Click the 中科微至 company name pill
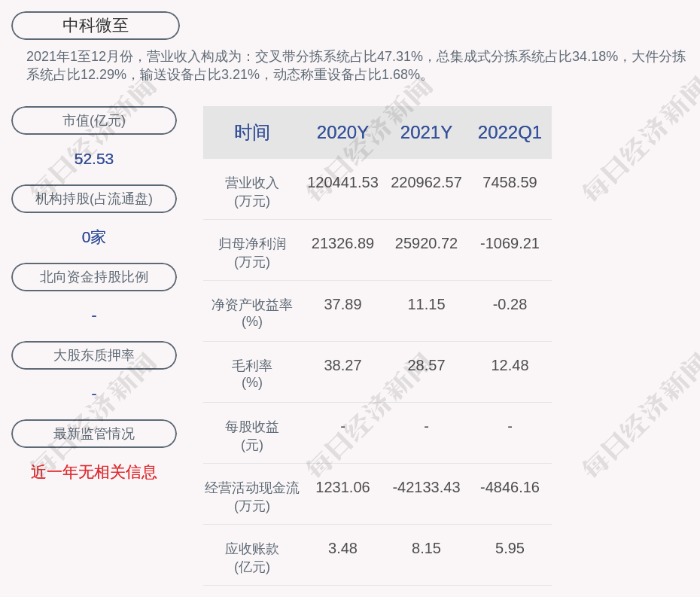Screen dimensions: 700x597 pyautogui.click(x=96, y=26)
